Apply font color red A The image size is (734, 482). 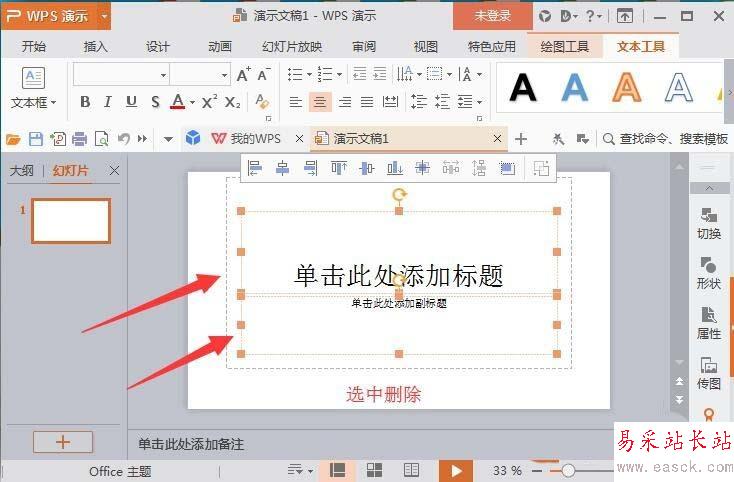click(178, 101)
